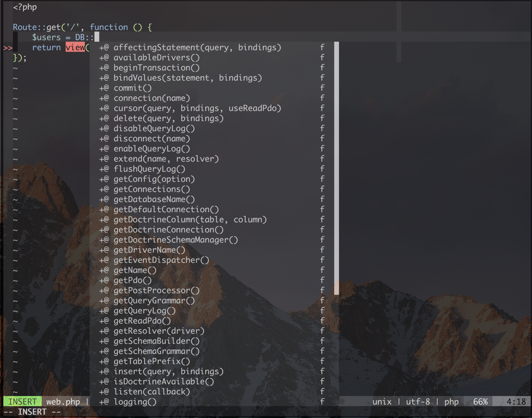This screenshot has height=418, width=532.
Task: Click the return keyword
Action: [46, 47]
